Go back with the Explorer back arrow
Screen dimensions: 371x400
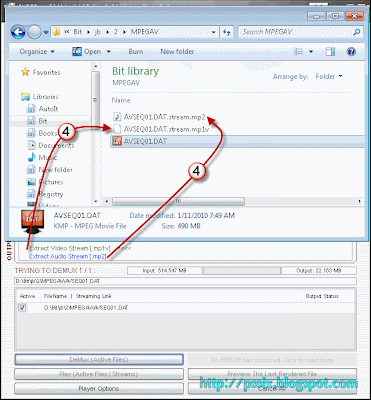pos(18,32)
